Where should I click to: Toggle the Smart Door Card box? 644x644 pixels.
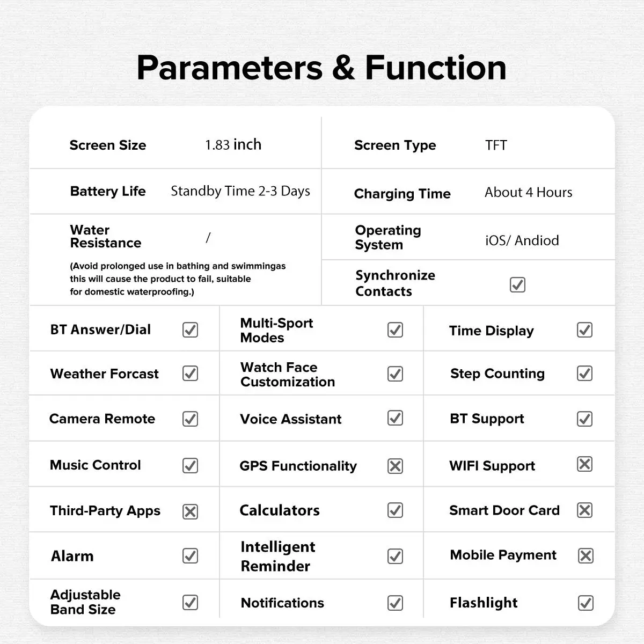(x=584, y=510)
